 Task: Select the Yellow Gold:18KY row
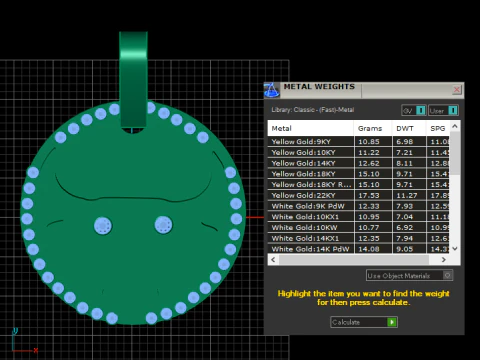click(x=358, y=174)
